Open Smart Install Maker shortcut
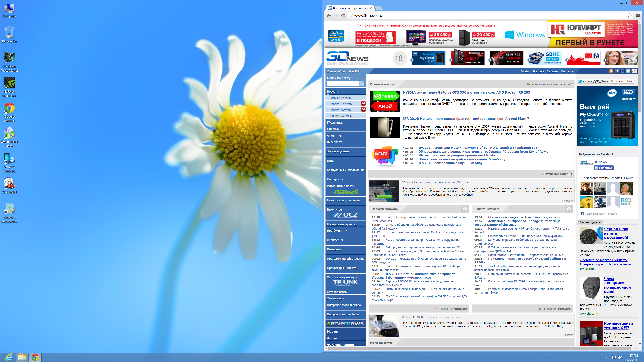Screen dimensions: 644x362 tap(9, 137)
